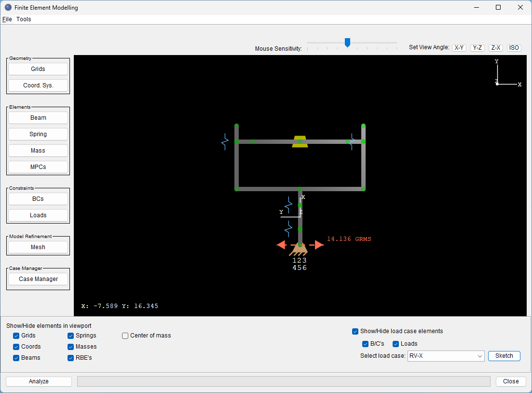The height and width of the screenshot is (393, 532).
Task: Open the Case Manager panel
Action: pos(38,279)
